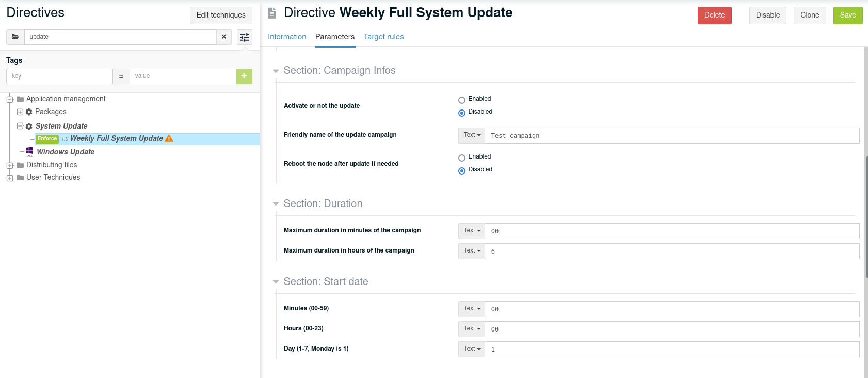The image size is (868, 378).
Task: Click the document icon beside the Directive title
Action: click(272, 13)
